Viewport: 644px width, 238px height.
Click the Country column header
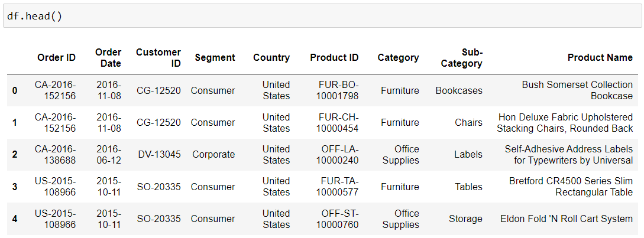(271, 58)
